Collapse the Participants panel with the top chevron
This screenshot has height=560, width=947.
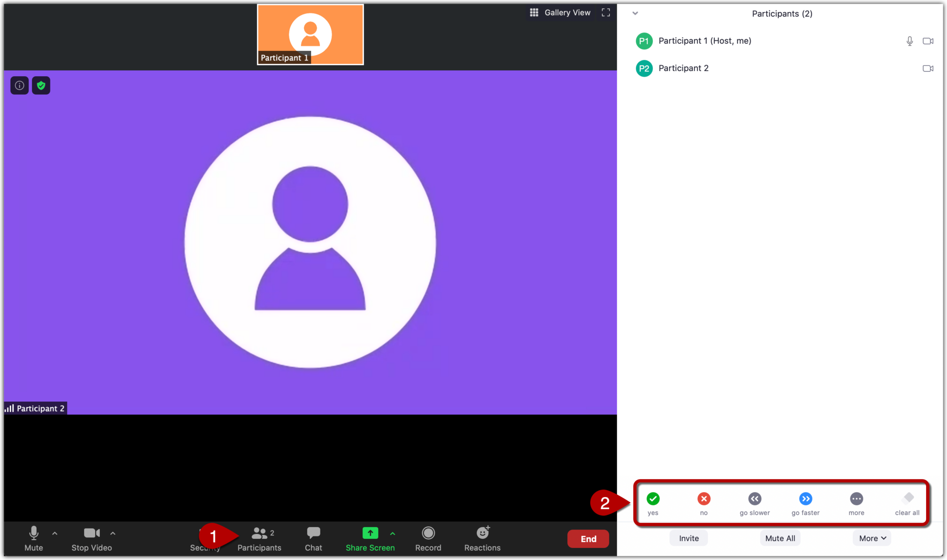coord(635,13)
